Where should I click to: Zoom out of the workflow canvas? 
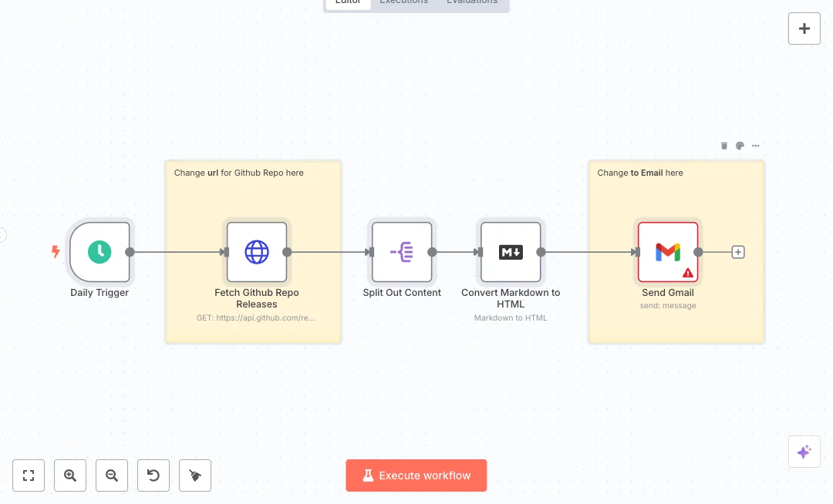tap(112, 475)
